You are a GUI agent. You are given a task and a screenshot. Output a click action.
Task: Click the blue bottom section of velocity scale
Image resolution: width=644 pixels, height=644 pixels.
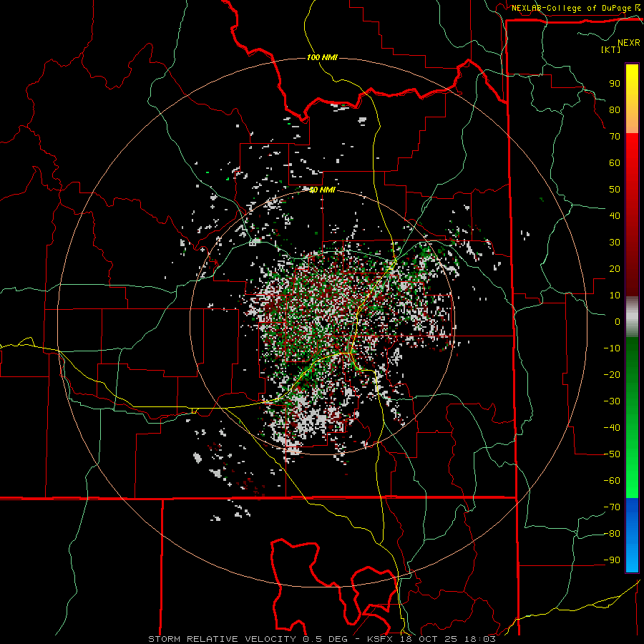(632, 535)
